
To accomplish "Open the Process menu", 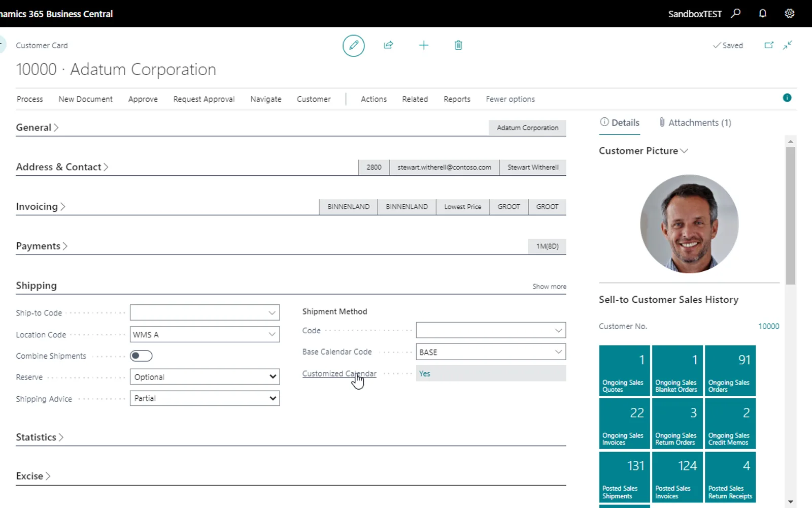I will 30,99.
